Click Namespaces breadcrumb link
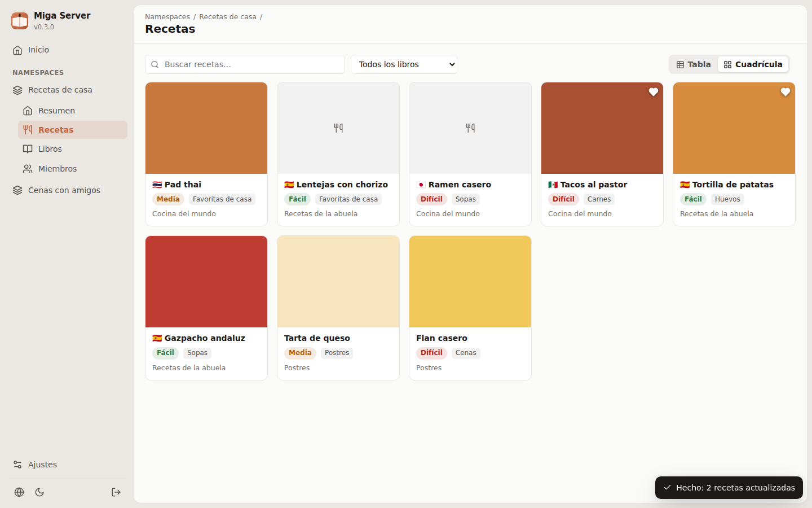The height and width of the screenshot is (508, 812). pyautogui.click(x=167, y=17)
